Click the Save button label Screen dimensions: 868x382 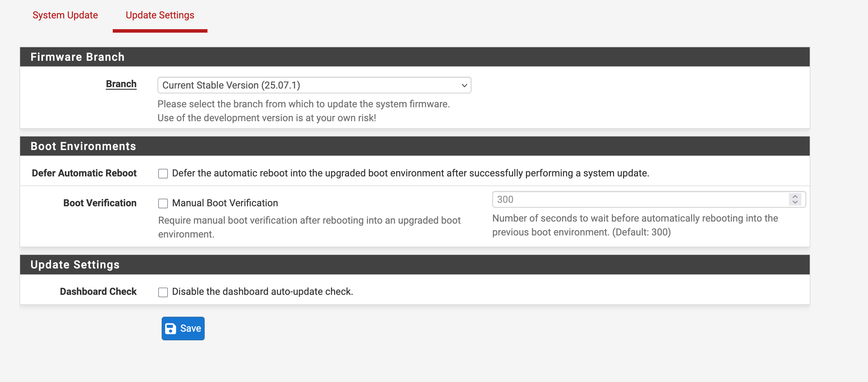(190, 329)
